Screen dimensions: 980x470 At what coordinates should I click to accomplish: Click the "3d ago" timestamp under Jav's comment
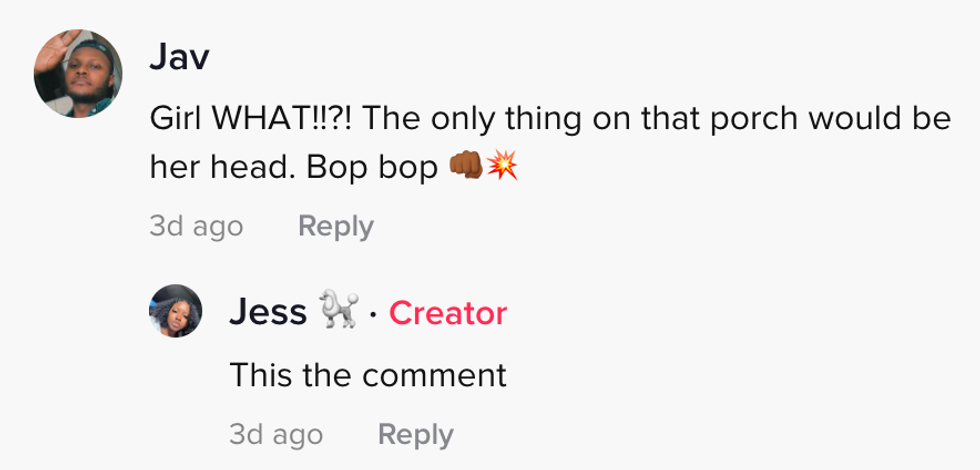pos(196,226)
